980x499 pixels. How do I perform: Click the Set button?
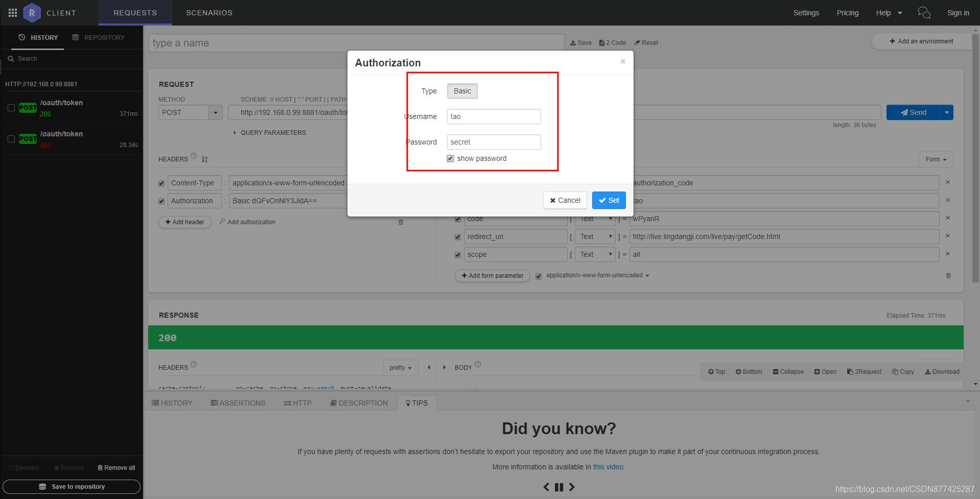click(609, 200)
